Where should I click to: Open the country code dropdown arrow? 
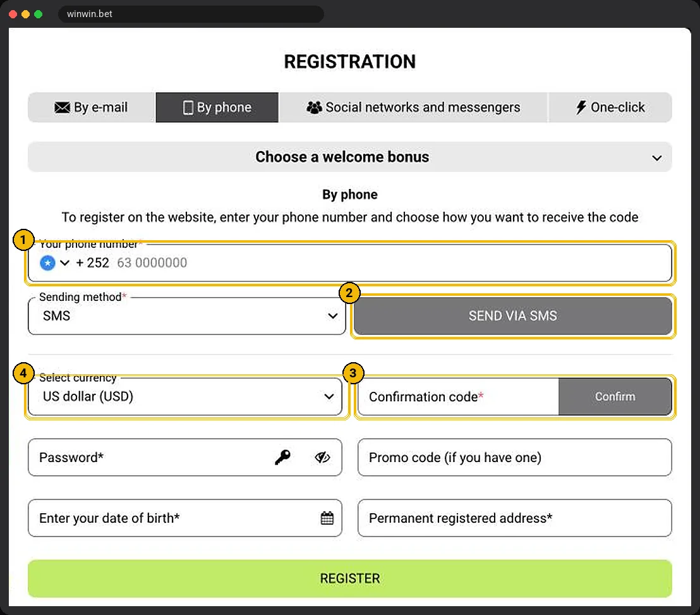(64, 262)
